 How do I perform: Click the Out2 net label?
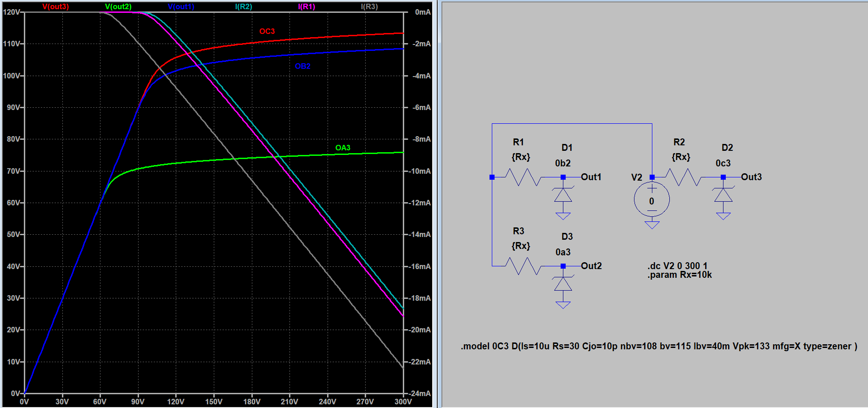tap(591, 266)
